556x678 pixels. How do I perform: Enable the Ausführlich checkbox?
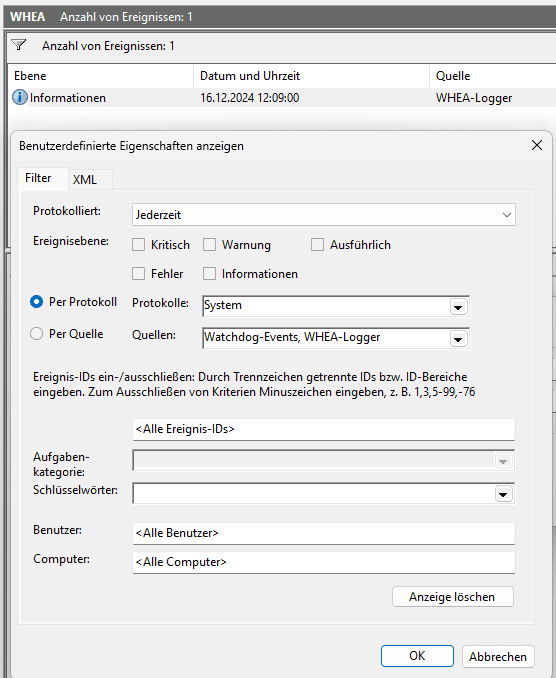click(x=317, y=245)
